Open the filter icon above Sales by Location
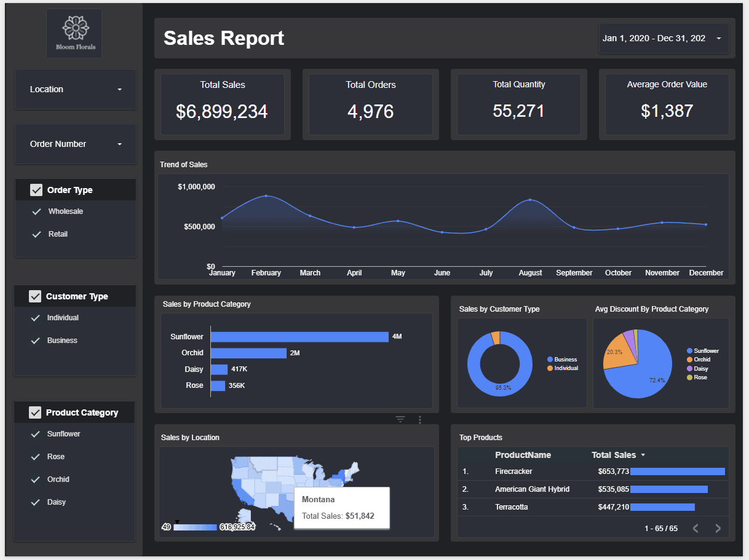Screen dimensions: 749x560 (x=400, y=419)
